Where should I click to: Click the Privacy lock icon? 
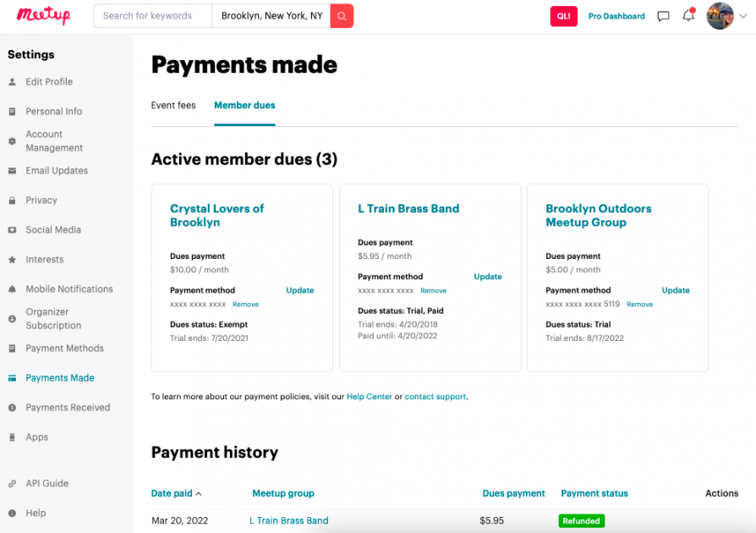click(x=12, y=201)
